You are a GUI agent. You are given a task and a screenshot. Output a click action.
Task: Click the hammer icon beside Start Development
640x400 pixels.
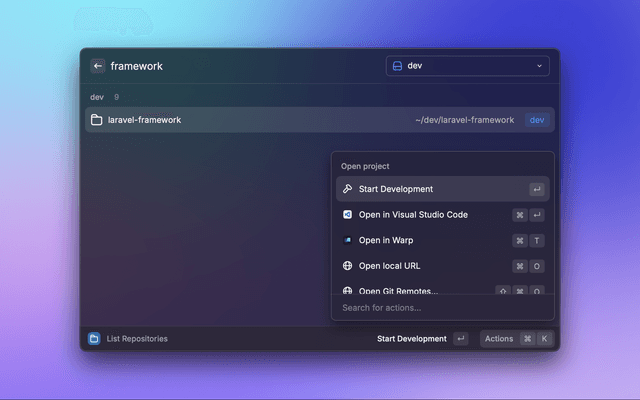[x=347, y=189]
